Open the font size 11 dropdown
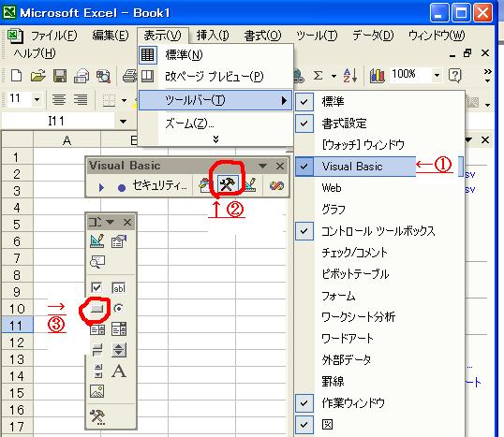Viewport: 504px width, 437px height. pyautogui.click(x=37, y=99)
